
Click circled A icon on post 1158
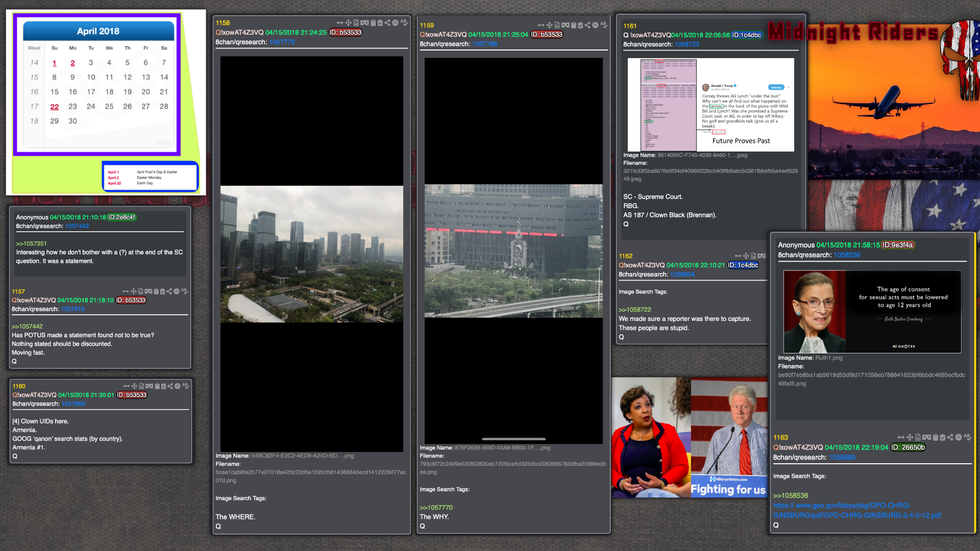pos(395,23)
